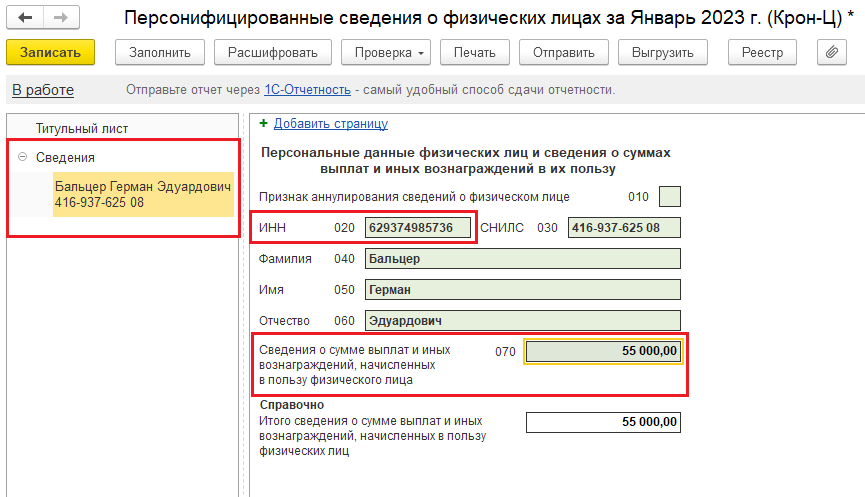Viewport: 865px width, 497px height.
Task: Click the Расшифровать button
Action: pyautogui.click(x=272, y=52)
